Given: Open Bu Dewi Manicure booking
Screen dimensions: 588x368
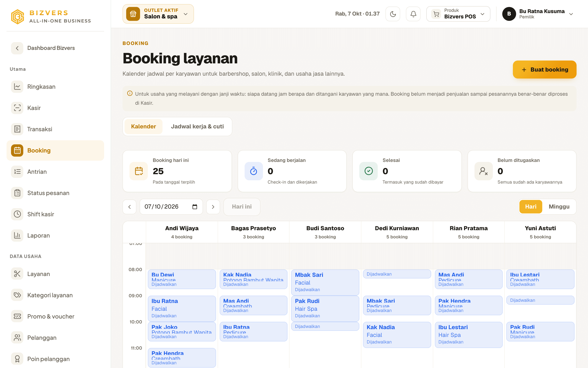Looking at the screenshot, I should 182,279.
